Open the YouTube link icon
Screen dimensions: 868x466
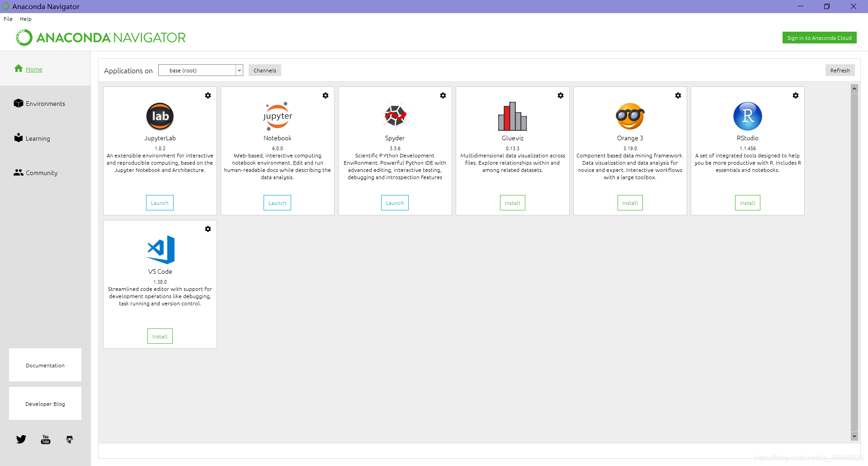[x=46, y=439]
